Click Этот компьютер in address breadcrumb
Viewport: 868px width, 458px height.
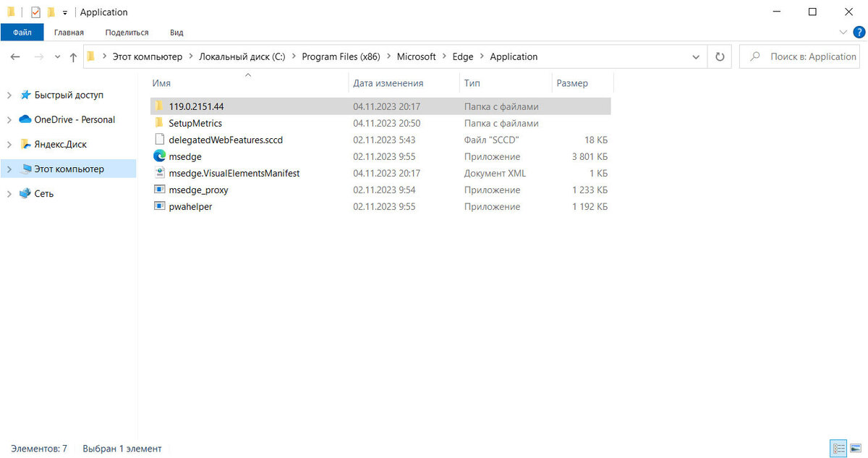pos(148,56)
